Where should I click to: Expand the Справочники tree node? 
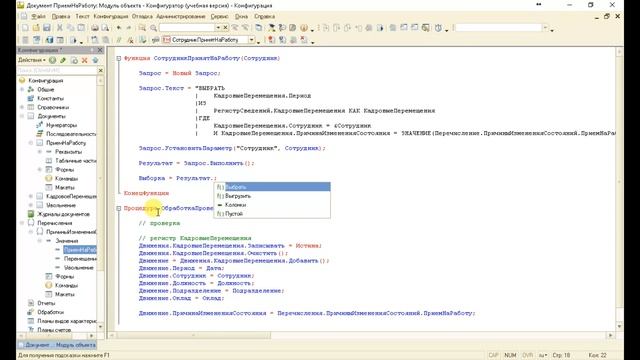pos(22,107)
